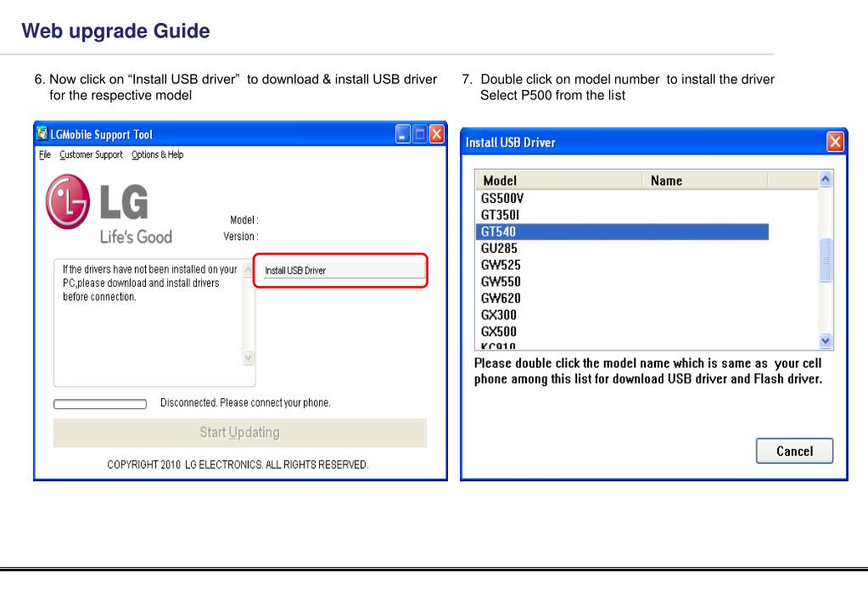Select GW525 in the model list
The width and height of the screenshot is (868, 601).
[x=622, y=265]
